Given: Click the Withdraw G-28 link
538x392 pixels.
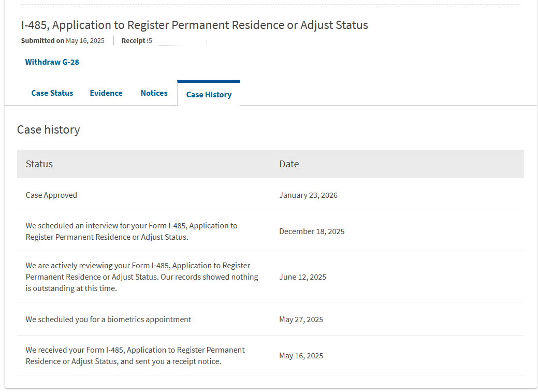Looking at the screenshot, I should (52, 62).
